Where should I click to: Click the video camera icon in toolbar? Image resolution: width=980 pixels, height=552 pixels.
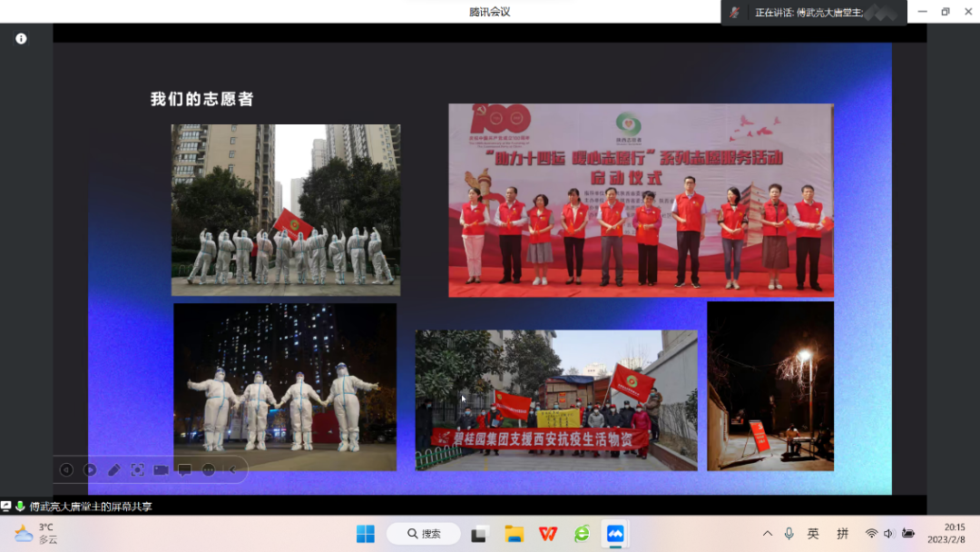pyautogui.click(x=161, y=469)
